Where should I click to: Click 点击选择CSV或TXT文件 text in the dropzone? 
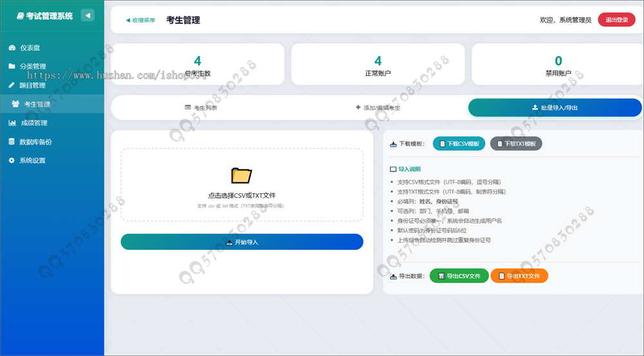click(242, 196)
